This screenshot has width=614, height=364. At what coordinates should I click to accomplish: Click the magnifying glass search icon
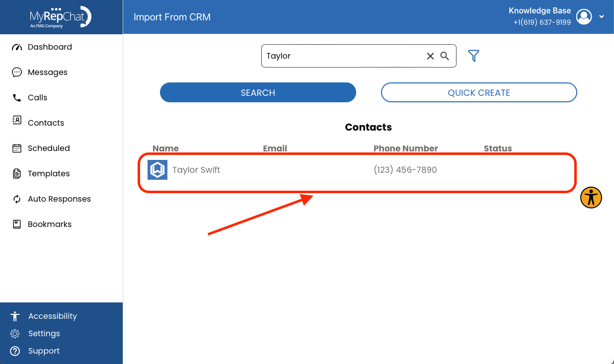pyautogui.click(x=445, y=56)
